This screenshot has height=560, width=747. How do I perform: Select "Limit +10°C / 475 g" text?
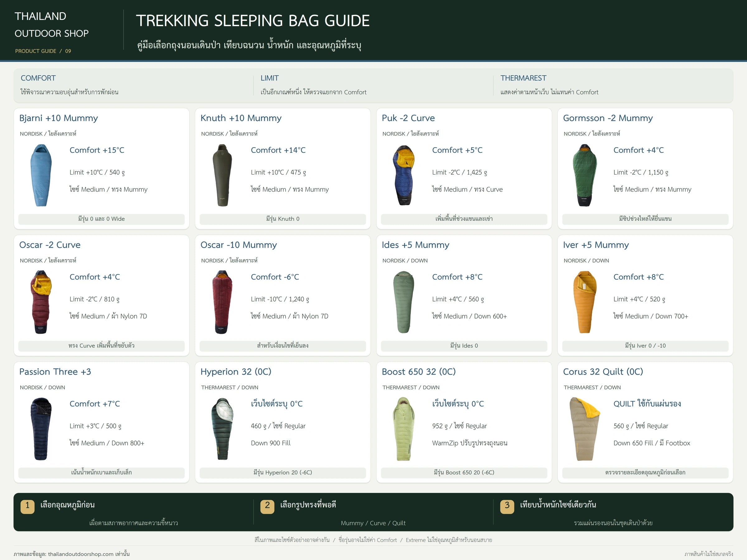click(x=278, y=172)
